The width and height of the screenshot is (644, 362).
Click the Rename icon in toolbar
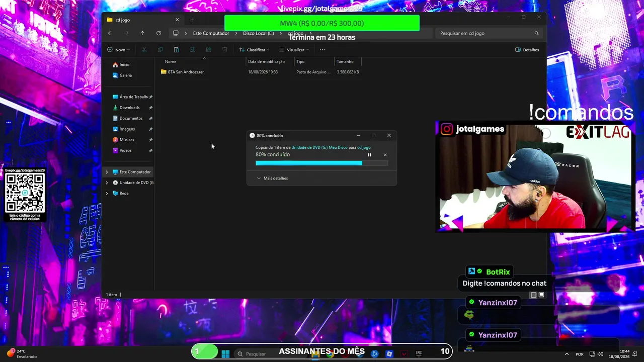[x=192, y=50]
